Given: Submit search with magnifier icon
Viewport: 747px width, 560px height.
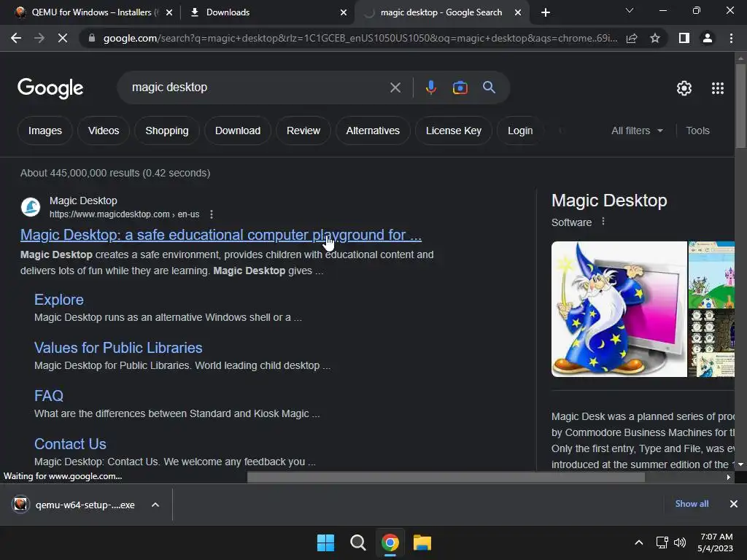Looking at the screenshot, I should pyautogui.click(x=489, y=87).
